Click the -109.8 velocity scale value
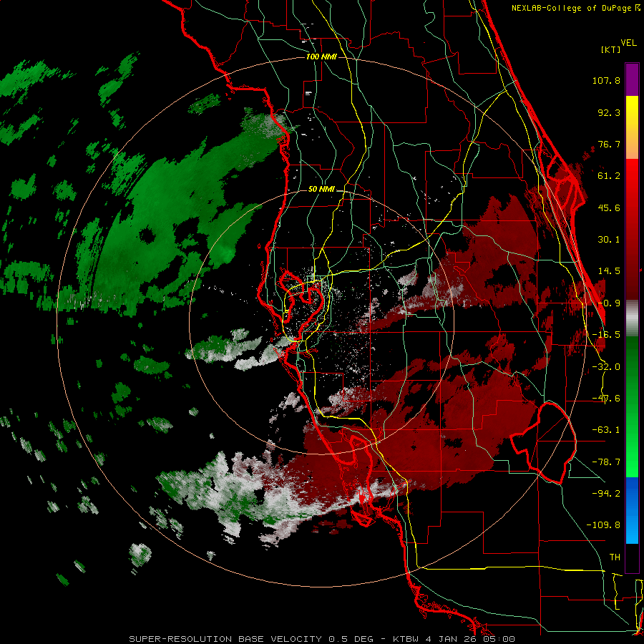This screenshot has width=644, height=644. click(603, 525)
